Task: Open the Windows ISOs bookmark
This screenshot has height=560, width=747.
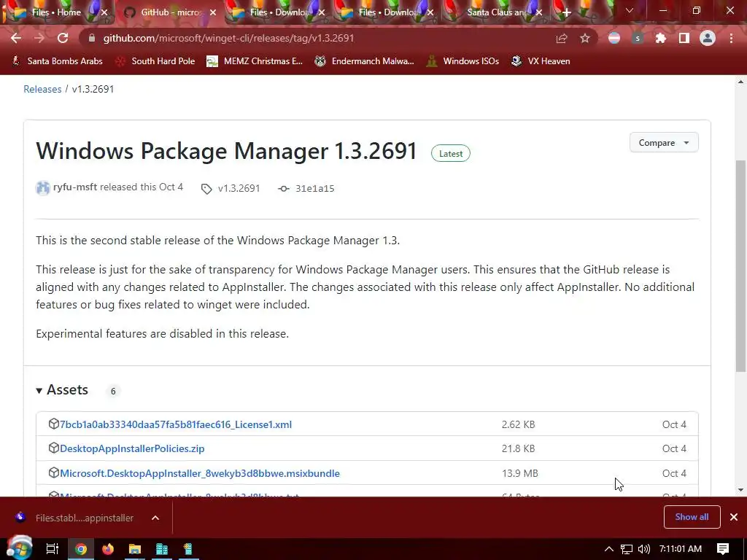Action: (462, 61)
